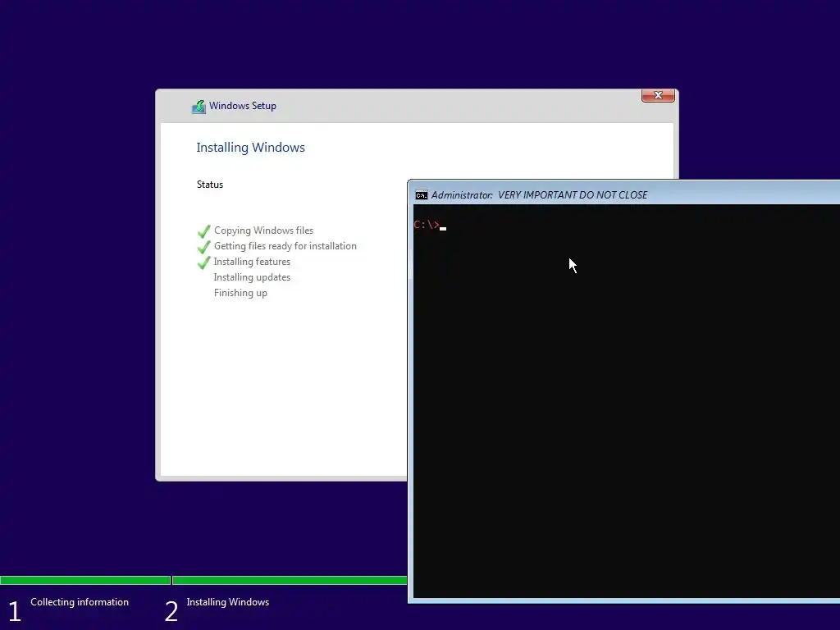Click the command prompt title bar text
Viewport: 840px width, 630px height.
(539, 195)
